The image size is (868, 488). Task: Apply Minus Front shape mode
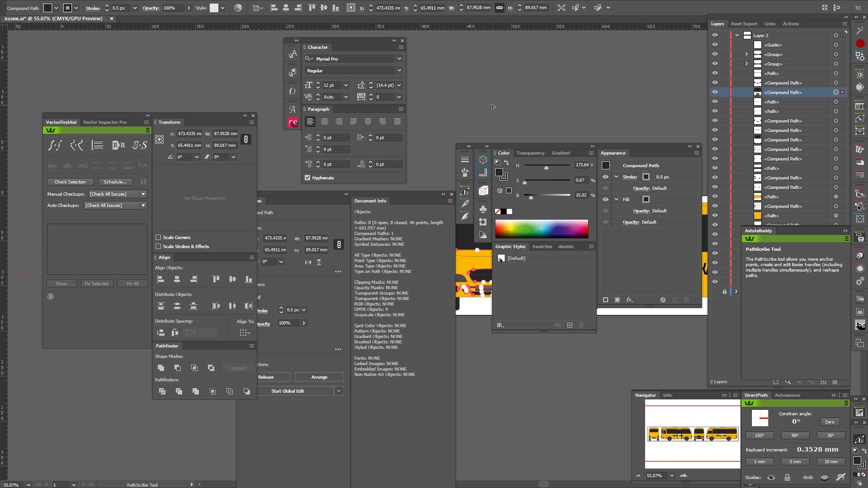pyautogui.click(x=178, y=368)
